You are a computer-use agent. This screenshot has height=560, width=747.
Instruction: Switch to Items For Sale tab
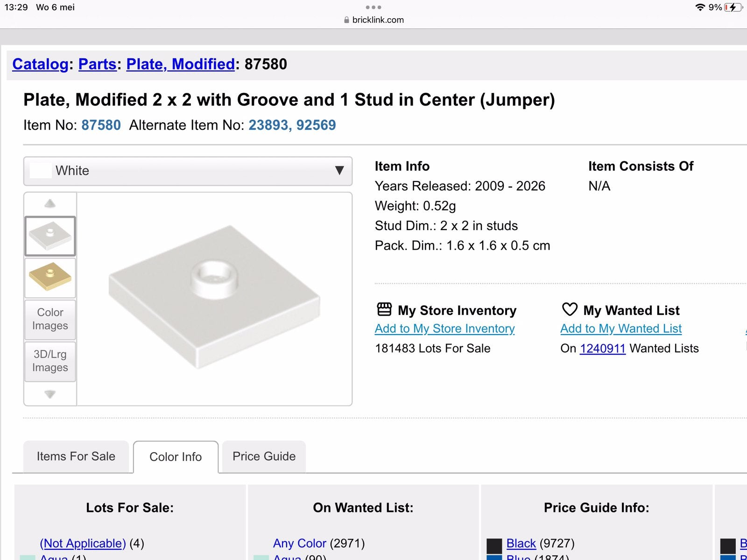[x=76, y=456]
